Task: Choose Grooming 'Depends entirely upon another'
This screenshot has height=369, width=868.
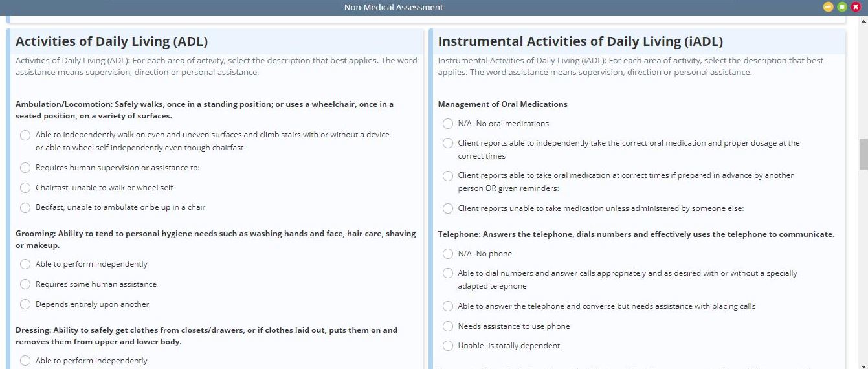Action: (25, 304)
